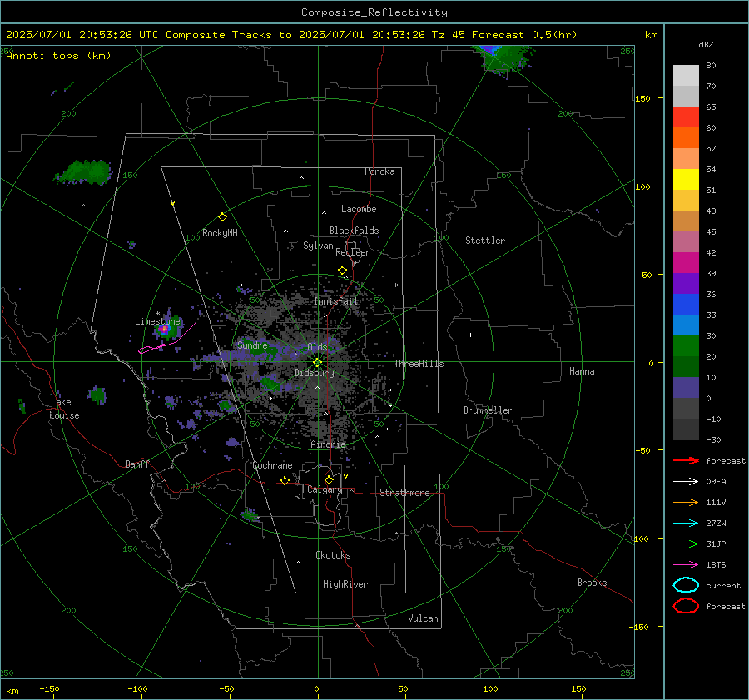
Task: Click the light gray swatch below 80 dBZ
Action: pos(686,76)
